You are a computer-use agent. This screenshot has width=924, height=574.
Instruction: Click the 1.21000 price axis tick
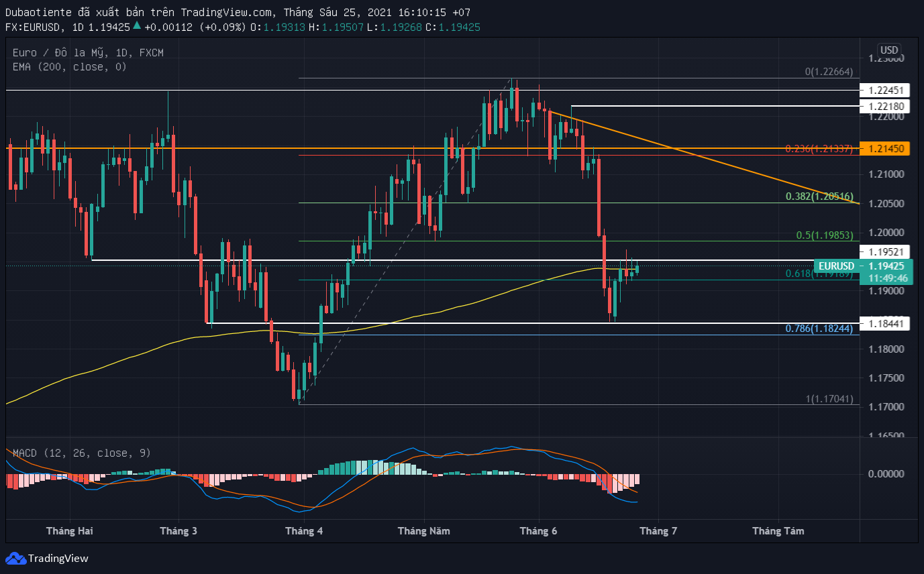(886, 174)
